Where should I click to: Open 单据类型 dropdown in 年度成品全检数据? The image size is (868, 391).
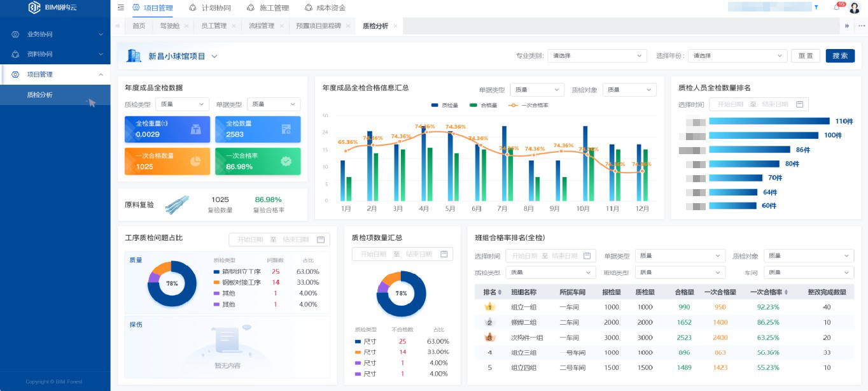point(274,104)
